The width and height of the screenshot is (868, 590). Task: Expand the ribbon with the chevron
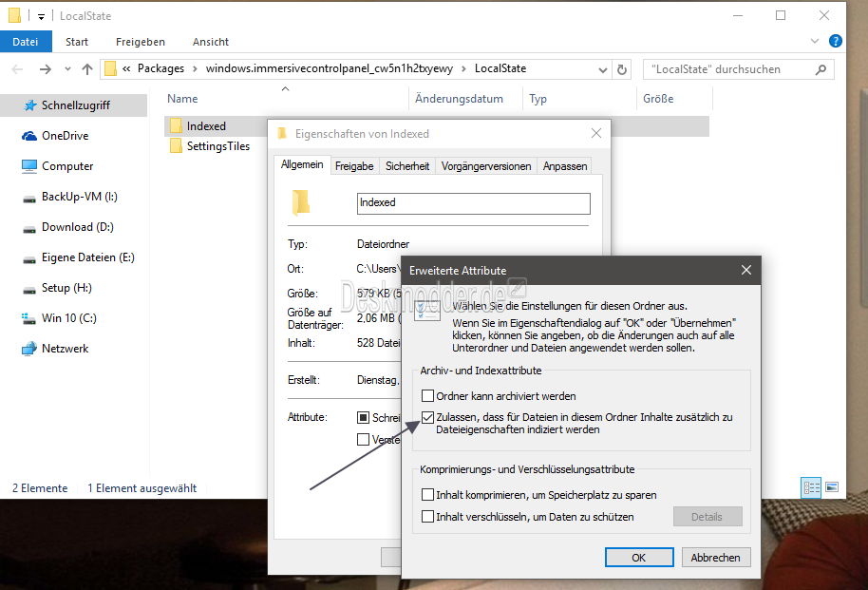814,41
